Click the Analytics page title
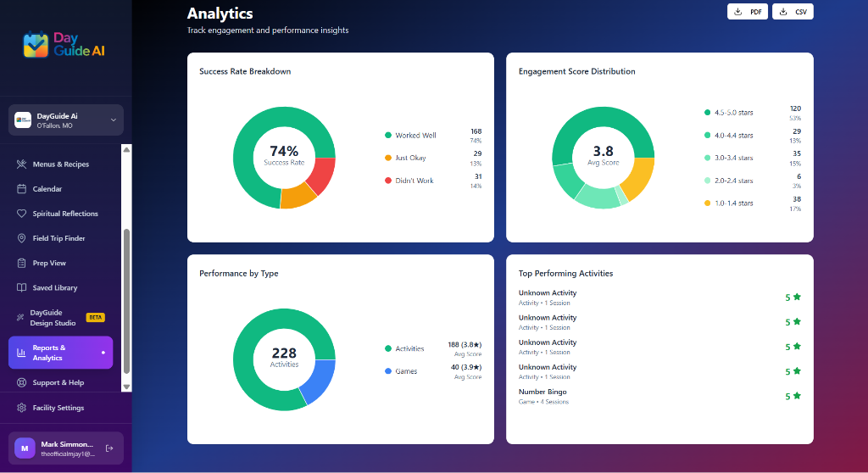868x473 pixels. pos(220,14)
